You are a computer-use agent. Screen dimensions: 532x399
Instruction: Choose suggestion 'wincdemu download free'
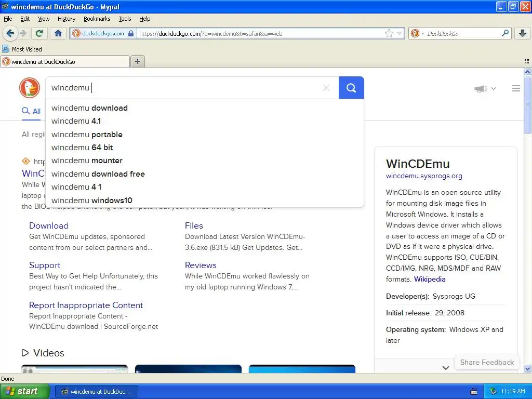pyautogui.click(x=205, y=174)
